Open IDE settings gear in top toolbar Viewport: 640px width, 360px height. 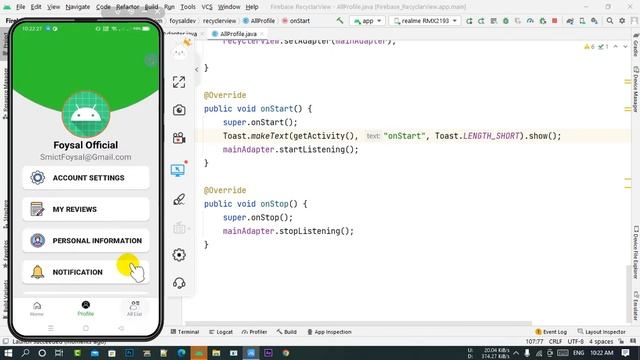tap(622, 20)
